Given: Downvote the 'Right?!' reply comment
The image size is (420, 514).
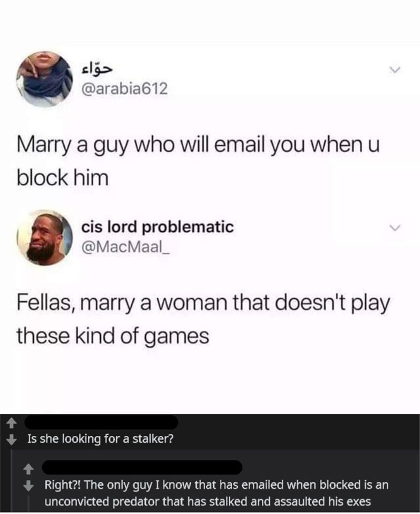Looking at the screenshot, I should pyautogui.click(x=28, y=485).
